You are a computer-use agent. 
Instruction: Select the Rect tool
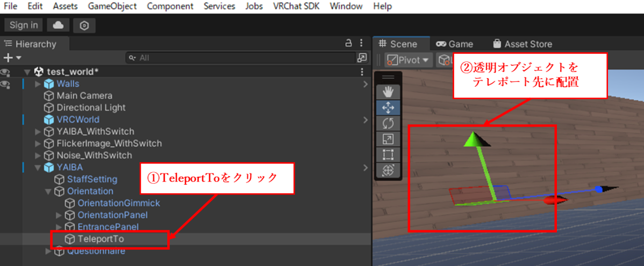[x=388, y=155]
